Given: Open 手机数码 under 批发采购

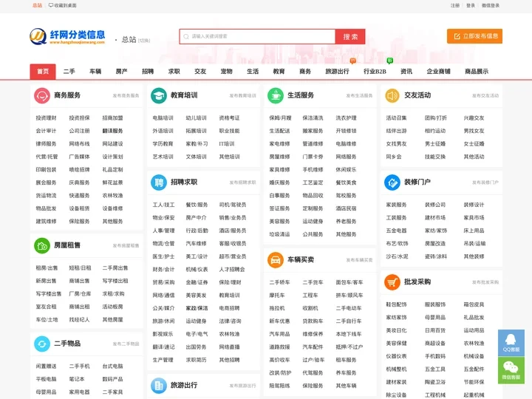Looking at the screenshot, I should pyautogui.click(x=435, y=356).
